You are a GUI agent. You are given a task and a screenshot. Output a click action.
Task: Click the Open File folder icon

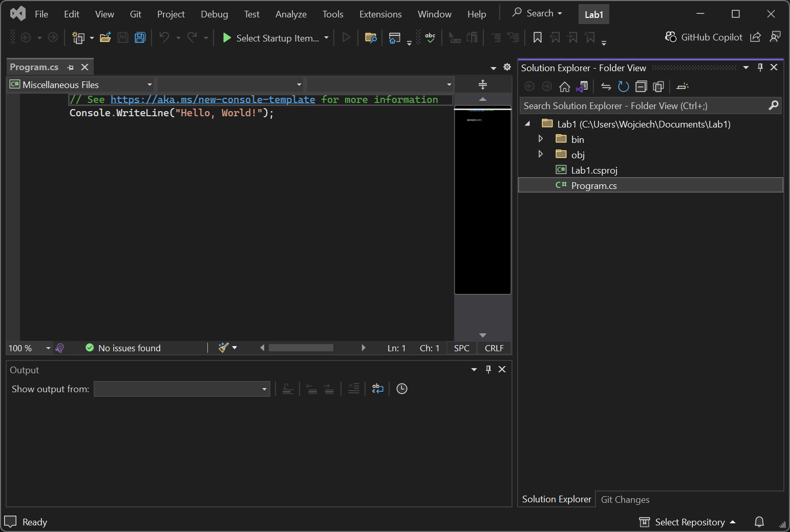coord(105,37)
